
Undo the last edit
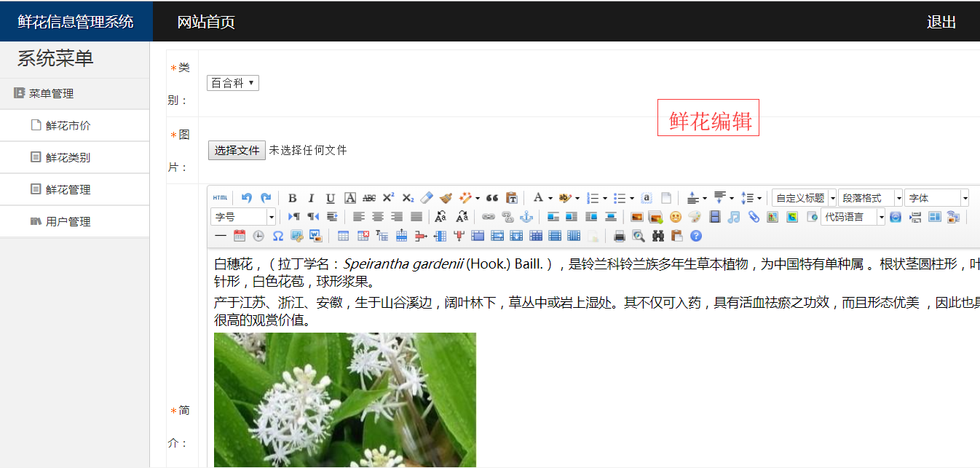[247, 198]
